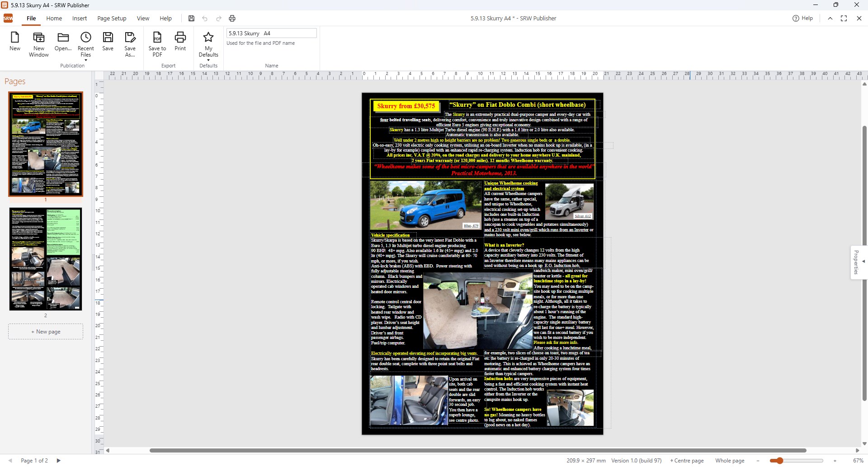Click Centre page in status bar
Image resolution: width=868 pixels, height=467 pixels.
click(x=687, y=461)
